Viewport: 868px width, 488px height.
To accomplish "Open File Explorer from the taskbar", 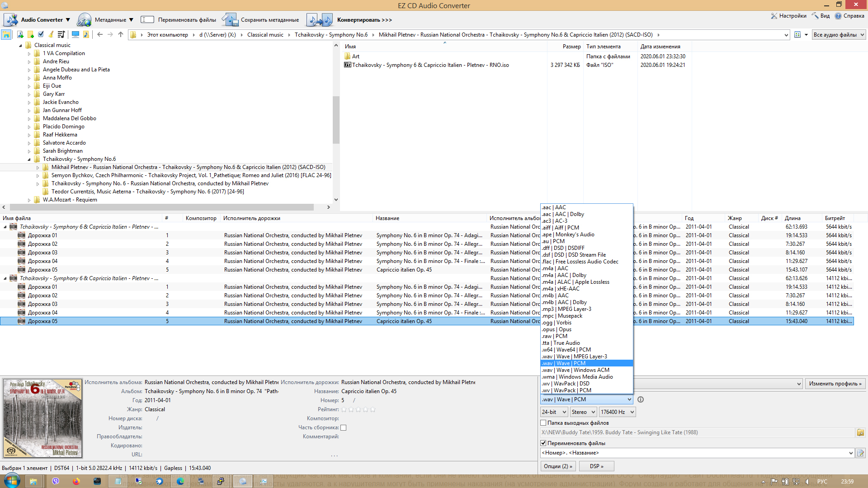I will click(33, 481).
